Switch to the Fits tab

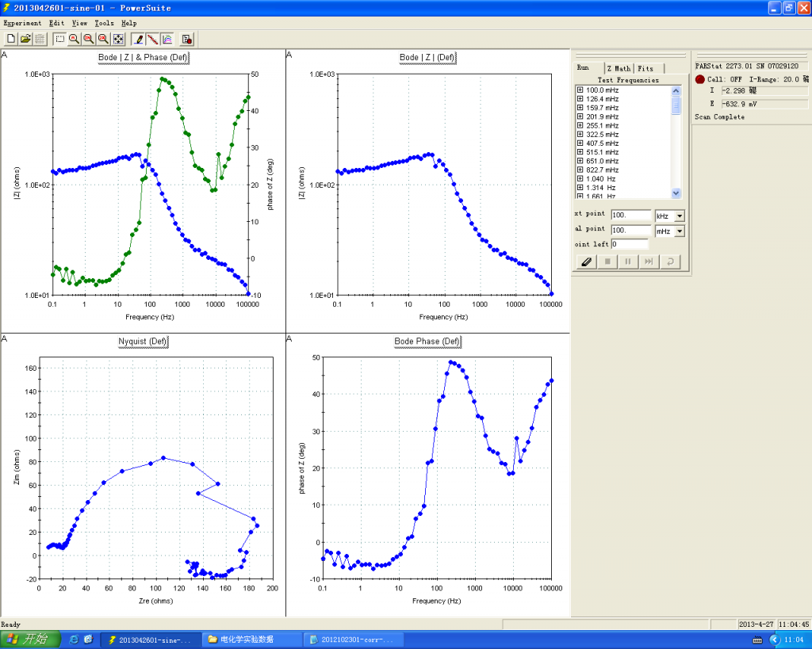pyautogui.click(x=646, y=68)
